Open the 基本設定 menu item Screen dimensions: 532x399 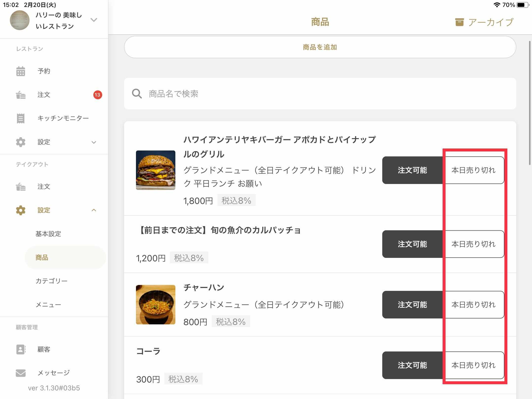pos(48,234)
